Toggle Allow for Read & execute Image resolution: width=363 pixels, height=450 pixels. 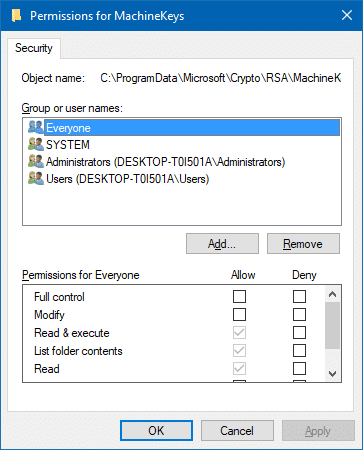[x=239, y=332]
